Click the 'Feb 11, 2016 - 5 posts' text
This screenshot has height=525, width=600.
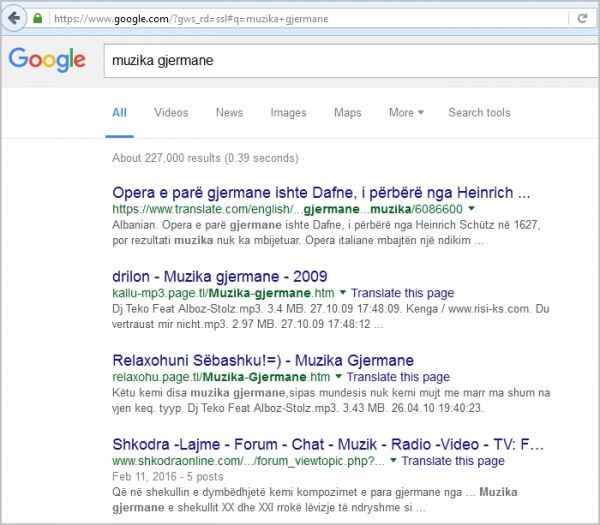pyautogui.click(x=168, y=476)
